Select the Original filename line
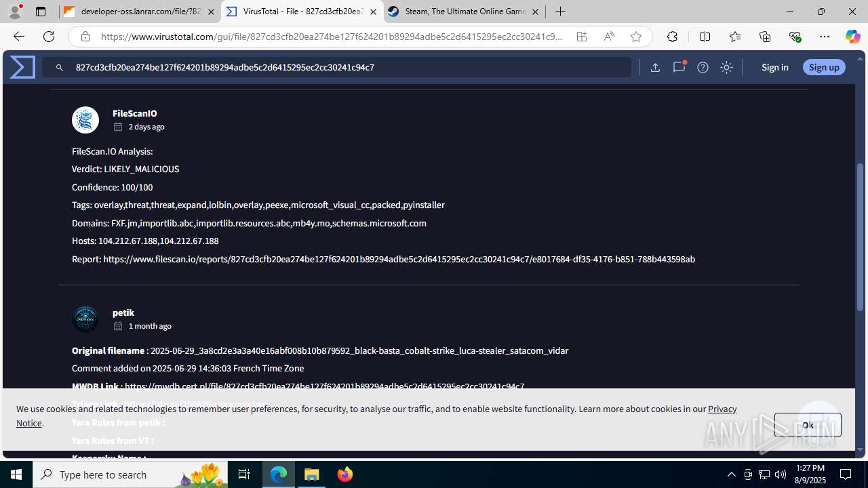 320,350
